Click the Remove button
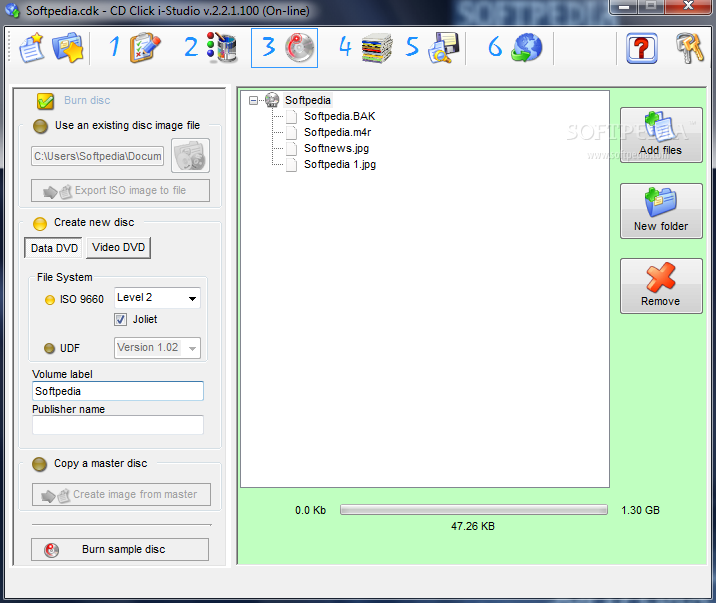The width and height of the screenshot is (716, 603). tap(661, 286)
